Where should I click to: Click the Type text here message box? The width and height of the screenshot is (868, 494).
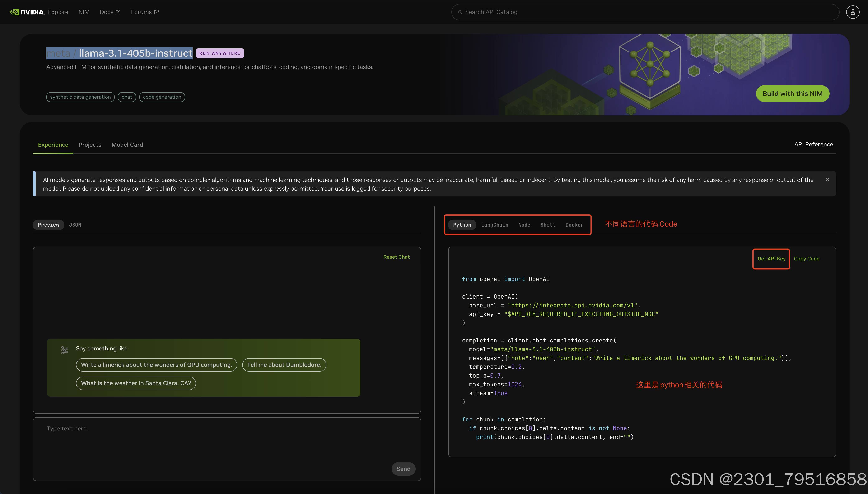(x=227, y=449)
